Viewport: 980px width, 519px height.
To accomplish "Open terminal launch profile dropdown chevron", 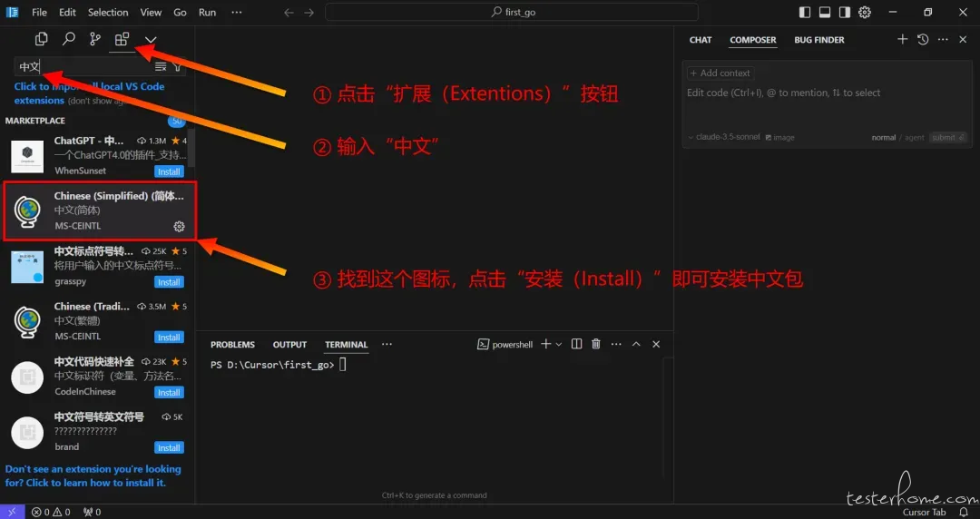I will click(x=559, y=345).
